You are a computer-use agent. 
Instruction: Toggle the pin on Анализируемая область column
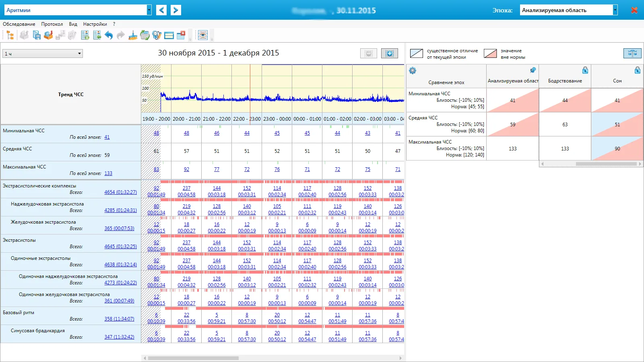pyautogui.click(x=533, y=70)
